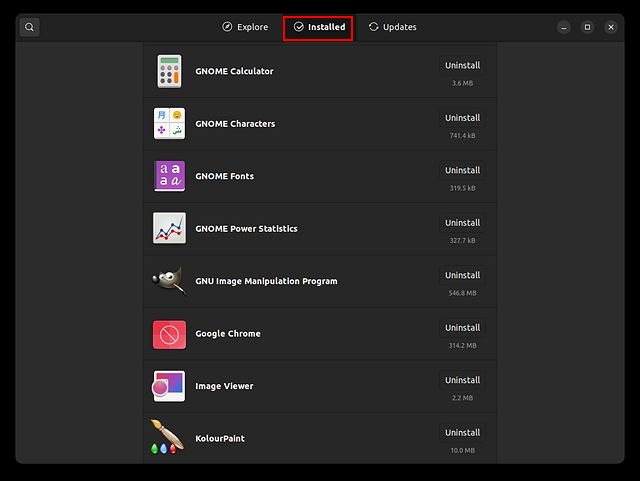The image size is (640, 481).
Task: Click the 10.0 MB size label
Action: pyautogui.click(x=462, y=450)
